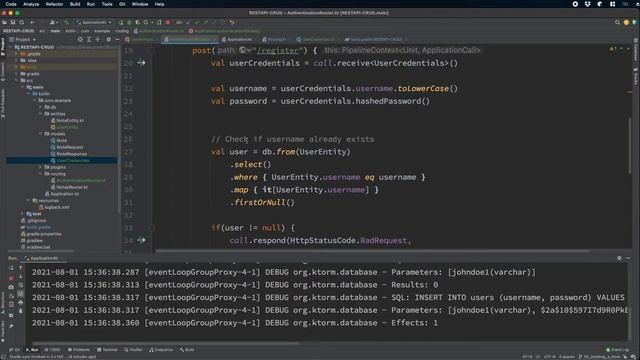Click the open folder toolbar icon
This screenshot has width=640, height=360.
4,22
